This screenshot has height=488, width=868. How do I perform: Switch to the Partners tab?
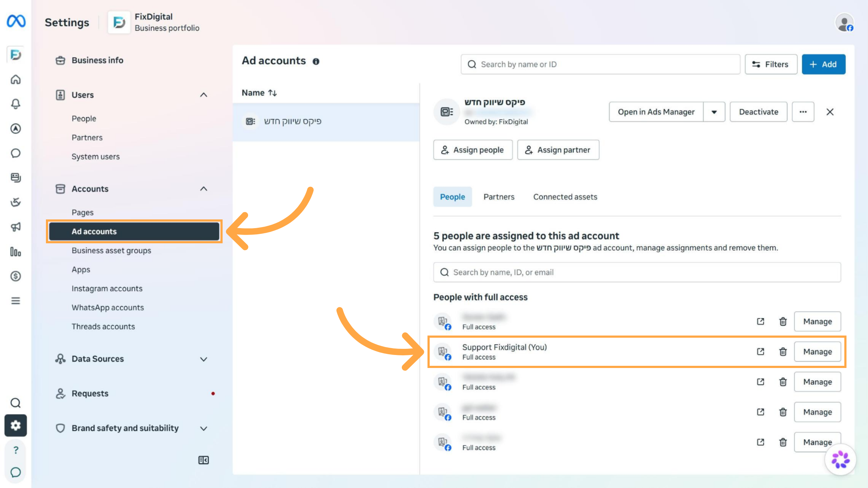499,197
